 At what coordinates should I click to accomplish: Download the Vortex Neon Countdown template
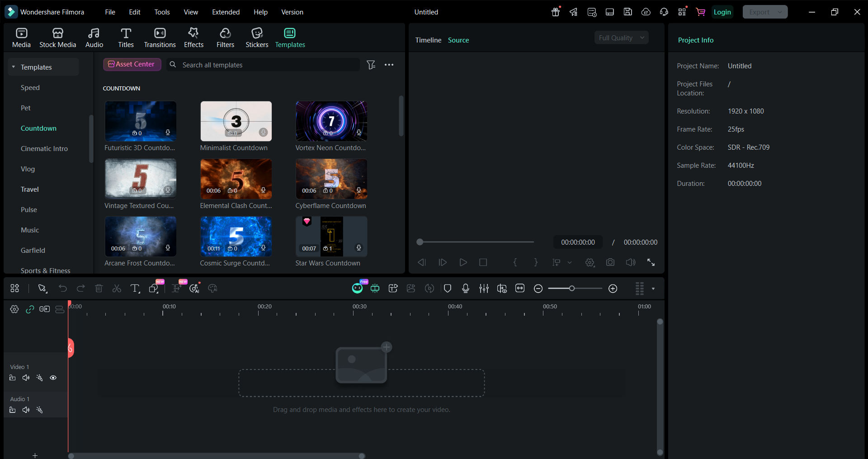[359, 132]
